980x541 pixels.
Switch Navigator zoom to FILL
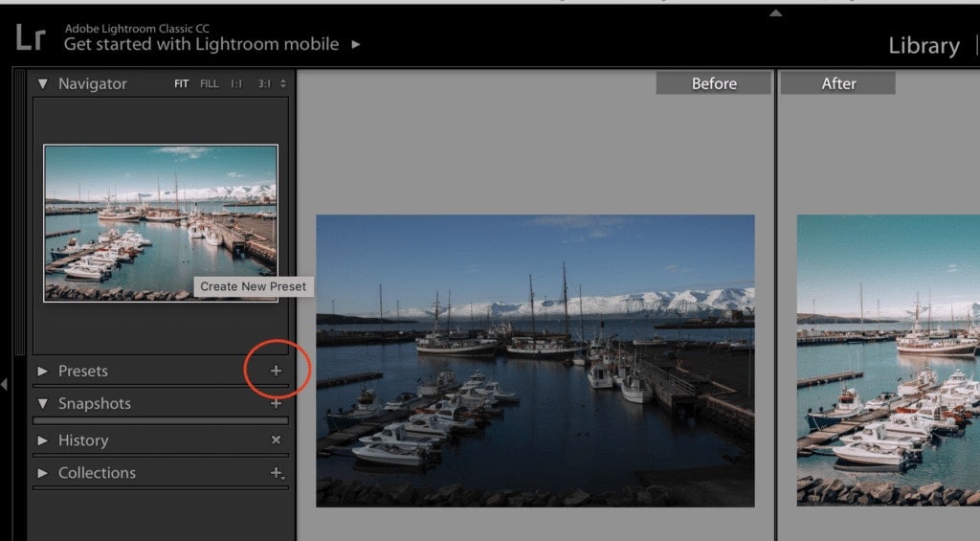click(x=209, y=84)
